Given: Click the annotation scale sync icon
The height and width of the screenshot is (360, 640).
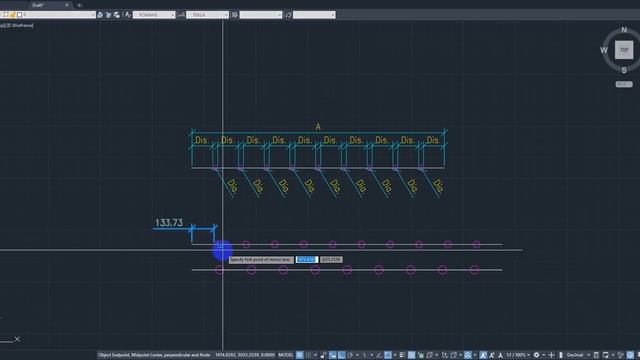Looking at the screenshot, I should (500, 355).
